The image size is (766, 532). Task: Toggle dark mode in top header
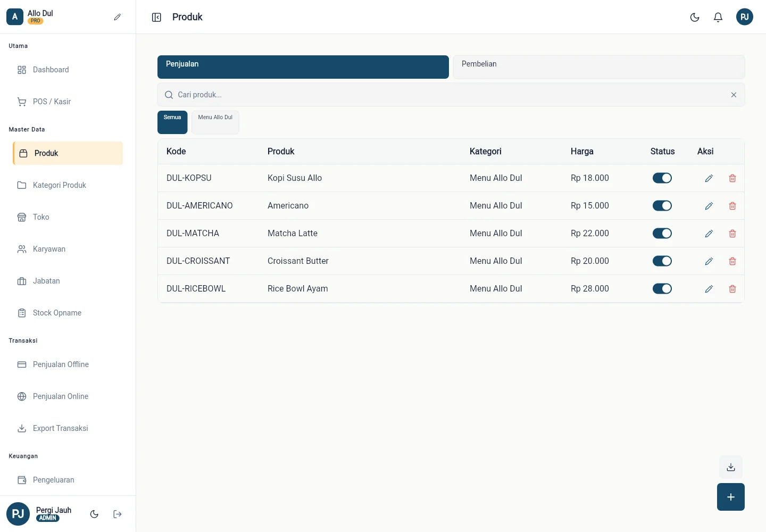point(695,17)
